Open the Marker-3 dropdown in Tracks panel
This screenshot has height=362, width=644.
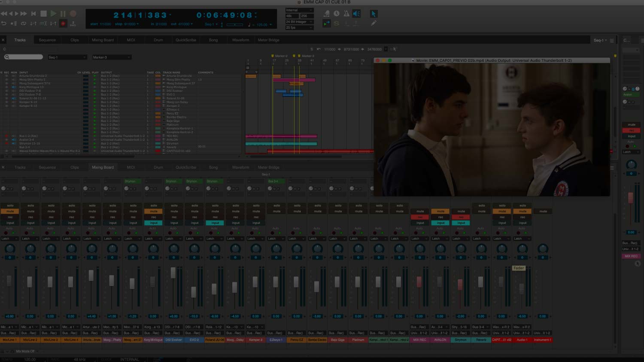click(112, 57)
